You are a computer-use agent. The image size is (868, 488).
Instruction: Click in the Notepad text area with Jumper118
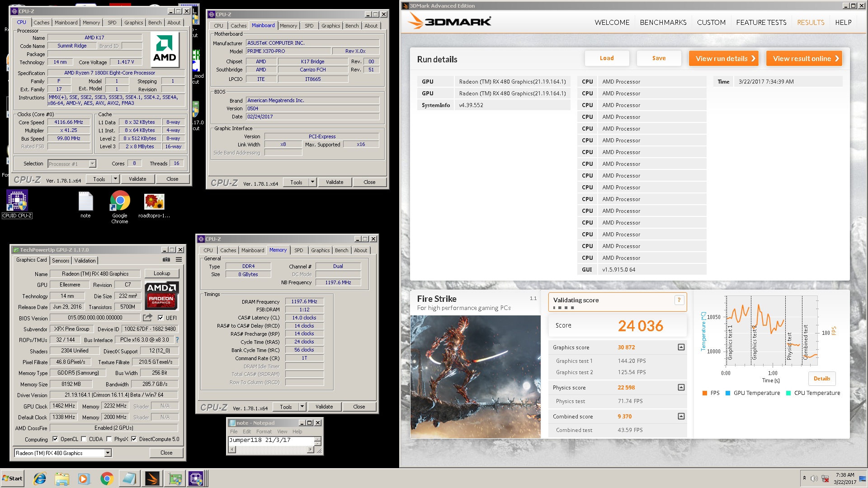tap(271, 441)
